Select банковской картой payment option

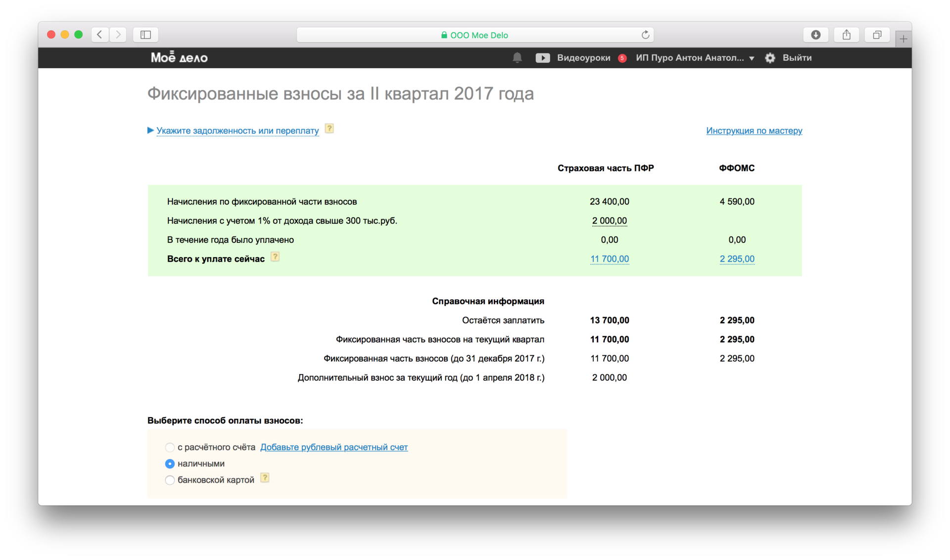coord(170,480)
